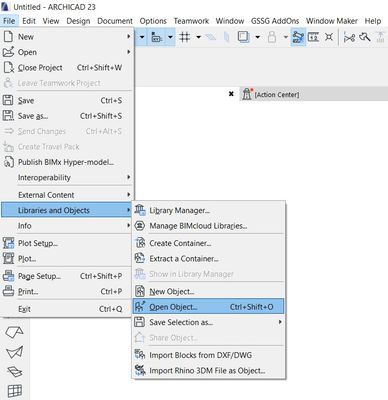Image resolution: width=388 pixels, height=400 pixels.
Task: Expand the New submenu arrow
Action: click(129, 36)
